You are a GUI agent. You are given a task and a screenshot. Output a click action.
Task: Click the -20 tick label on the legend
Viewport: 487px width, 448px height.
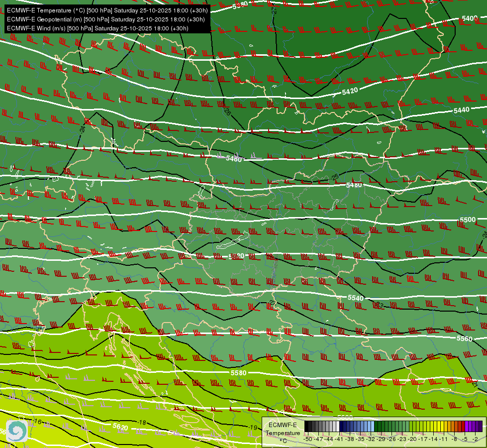[x=412, y=439]
